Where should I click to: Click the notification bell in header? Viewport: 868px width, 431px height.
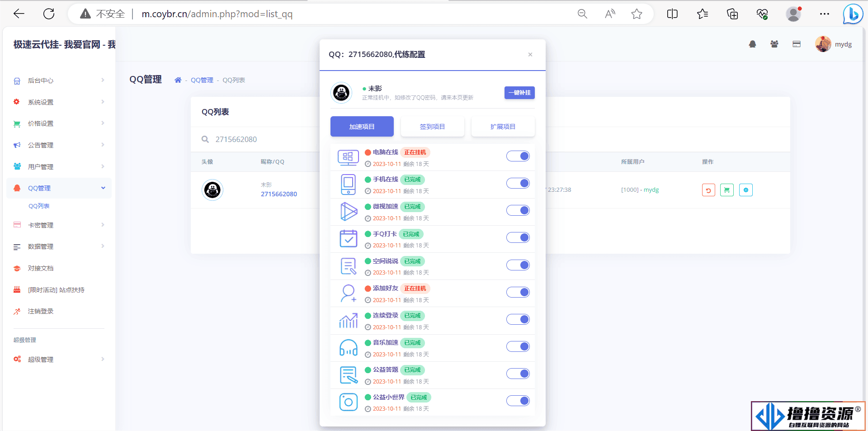pyautogui.click(x=752, y=44)
